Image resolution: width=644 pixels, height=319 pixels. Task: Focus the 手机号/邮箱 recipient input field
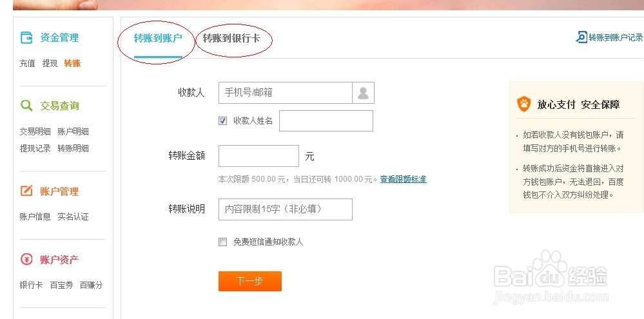coord(286,93)
